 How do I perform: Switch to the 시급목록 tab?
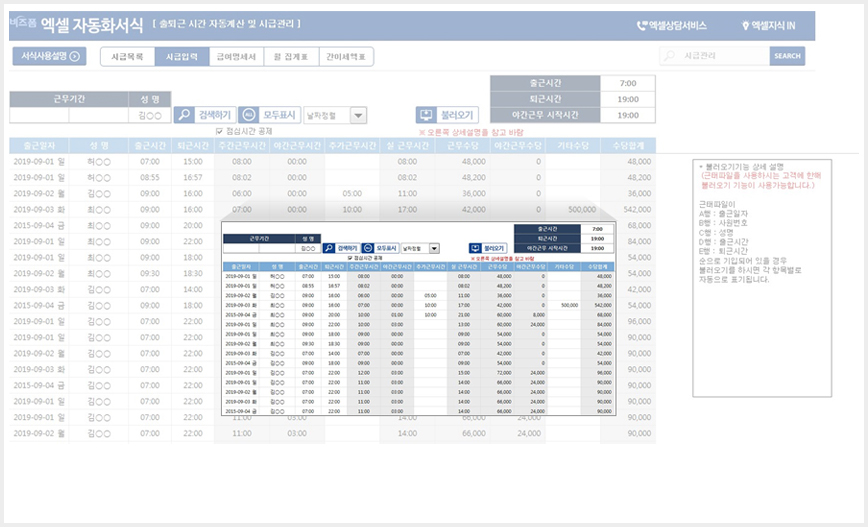(127, 56)
